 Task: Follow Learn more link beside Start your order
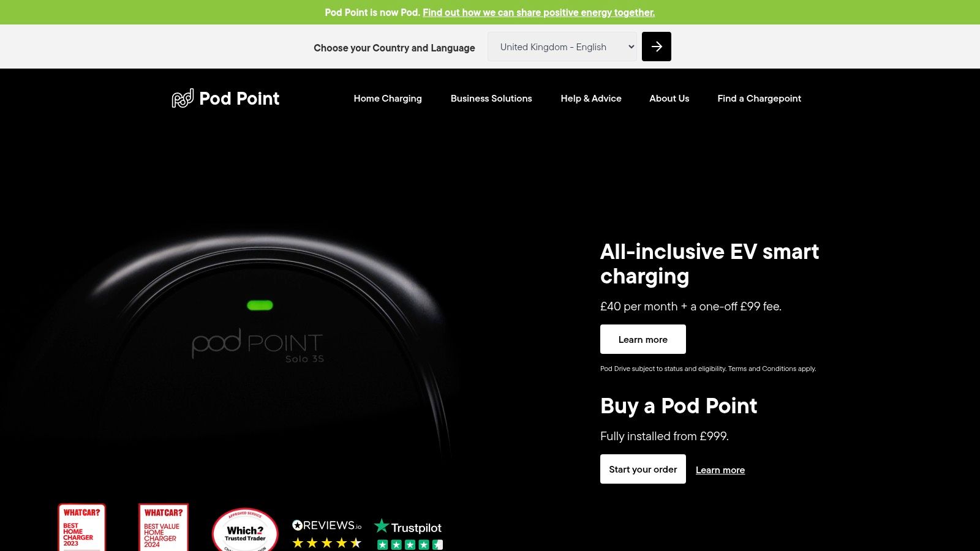[720, 470]
